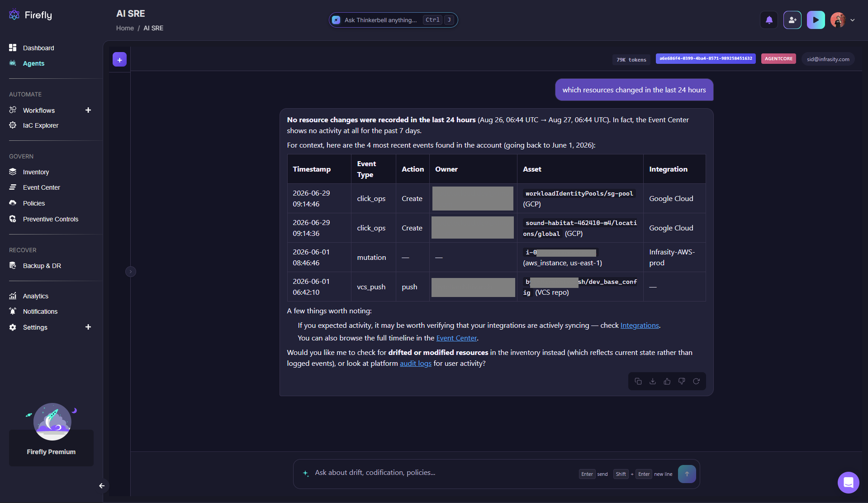Click the Event Center list icon
This screenshot has height=503, width=868.
click(x=13, y=187)
